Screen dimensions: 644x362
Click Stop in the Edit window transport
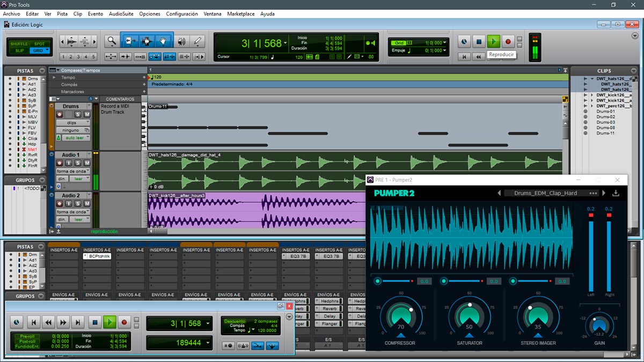(479, 41)
